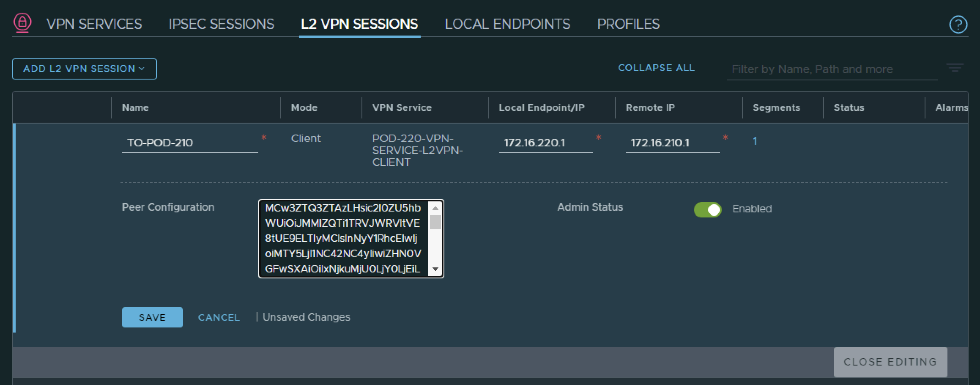Open the Profiles tab
This screenshot has width=980, height=385.
(x=628, y=24)
